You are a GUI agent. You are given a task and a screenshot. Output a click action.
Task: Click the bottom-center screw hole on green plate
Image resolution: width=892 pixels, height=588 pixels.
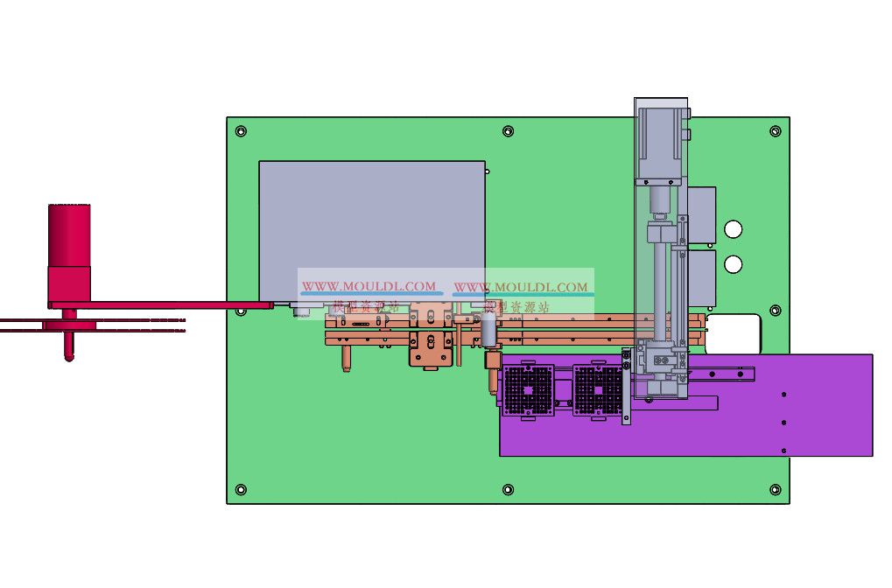(508, 489)
